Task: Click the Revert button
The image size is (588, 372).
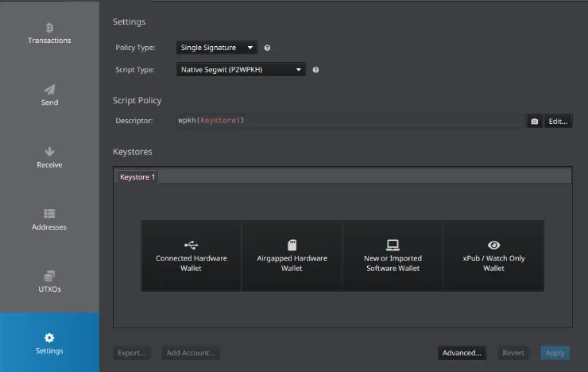Action: point(513,353)
